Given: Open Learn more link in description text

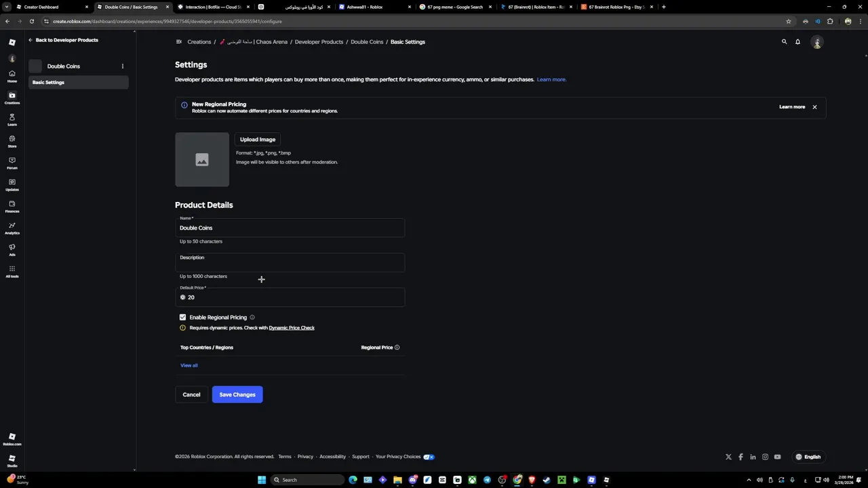Looking at the screenshot, I should point(551,79).
